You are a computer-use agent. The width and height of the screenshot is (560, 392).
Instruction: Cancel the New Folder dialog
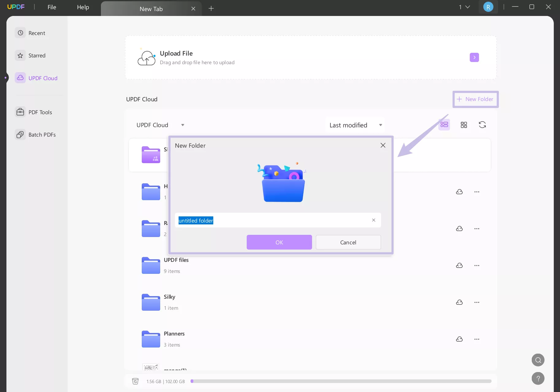click(x=348, y=242)
